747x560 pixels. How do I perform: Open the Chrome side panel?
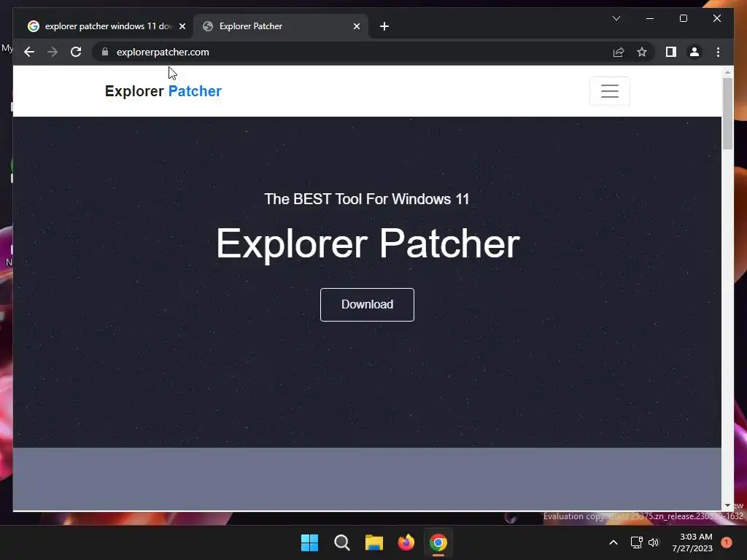(671, 52)
